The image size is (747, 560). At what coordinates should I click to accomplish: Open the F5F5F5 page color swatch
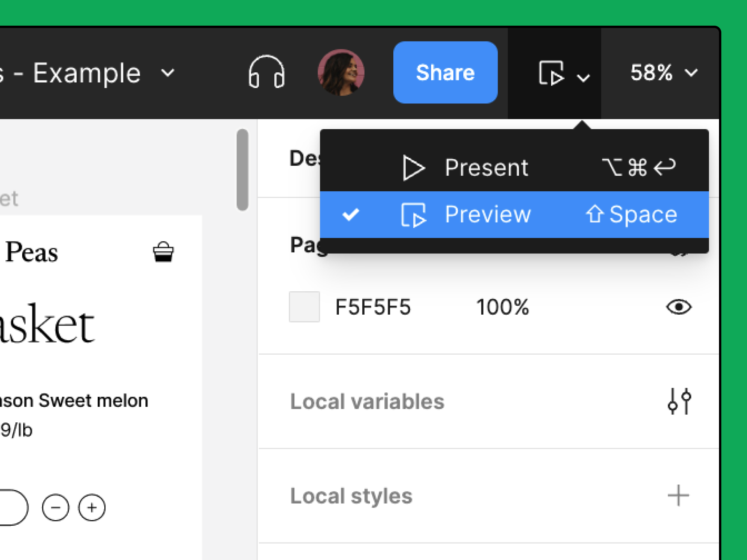coord(304,307)
